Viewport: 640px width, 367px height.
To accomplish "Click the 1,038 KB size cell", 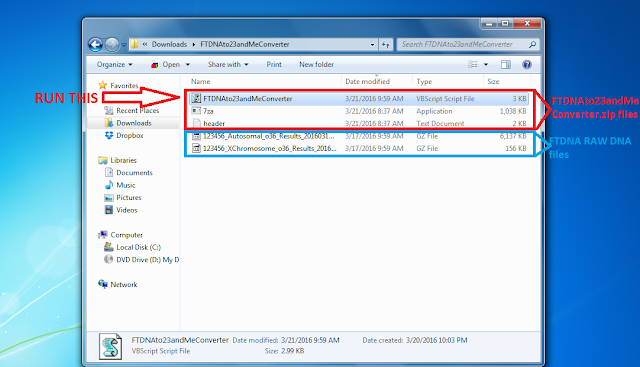I will [x=513, y=111].
